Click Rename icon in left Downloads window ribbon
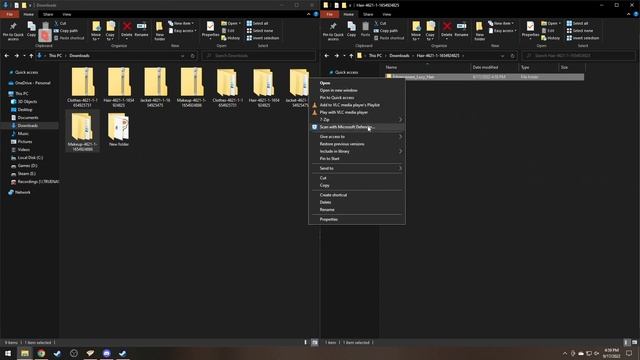Screen dimensions: 640x360 tap(141, 29)
